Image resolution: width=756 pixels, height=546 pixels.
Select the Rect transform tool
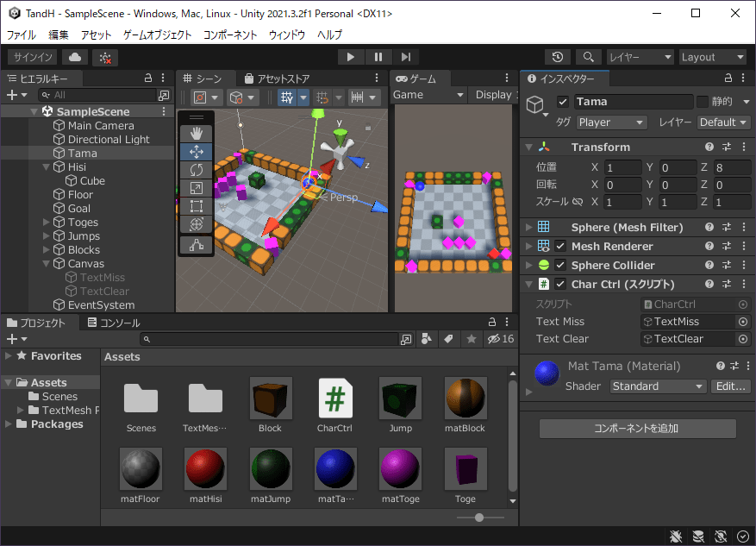(197, 206)
